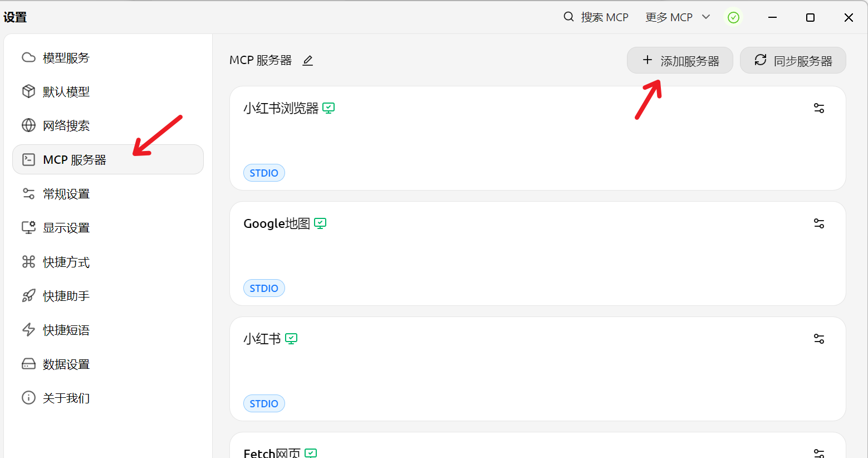Click 搜索 MCP in the title bar
This screenshot has height=458, width=868.
596,17
